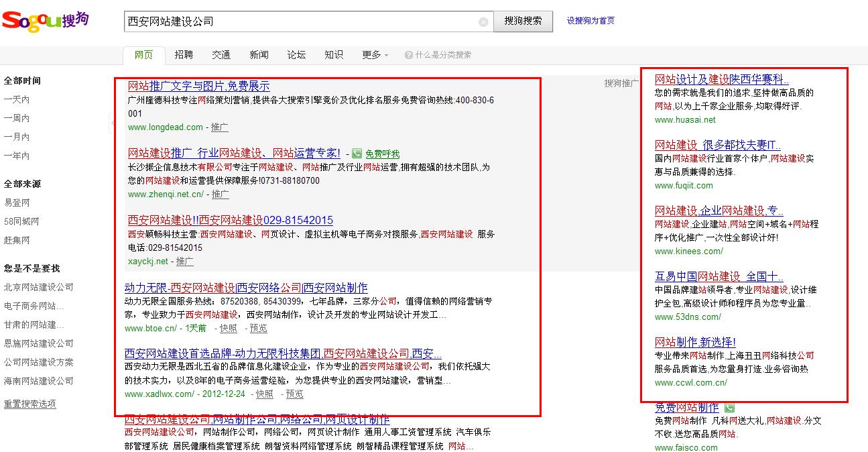Switch to the 招聘 tab
This screenshot has height=452, width=868.
[x=184, y=55]
